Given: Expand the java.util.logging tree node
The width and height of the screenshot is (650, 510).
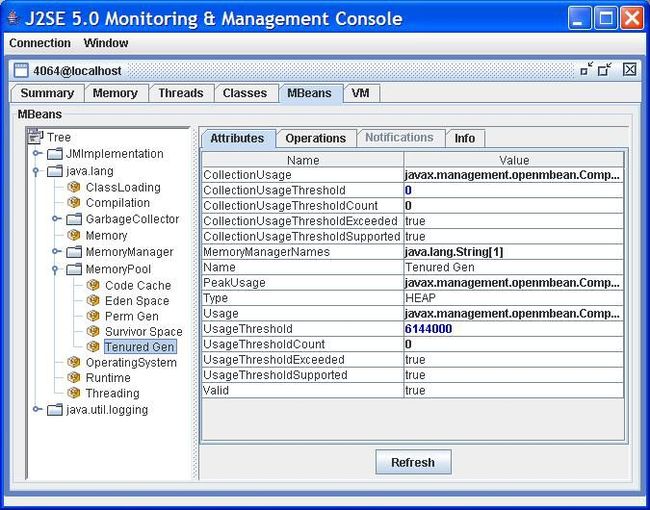Looking at the screenshot, I should click(37, 409).
